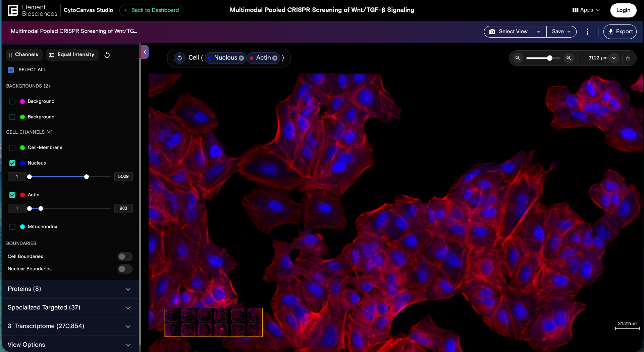Click the zoom level slider handle
Viewport: 644px width, 352px height.
[x=550, y=58]
